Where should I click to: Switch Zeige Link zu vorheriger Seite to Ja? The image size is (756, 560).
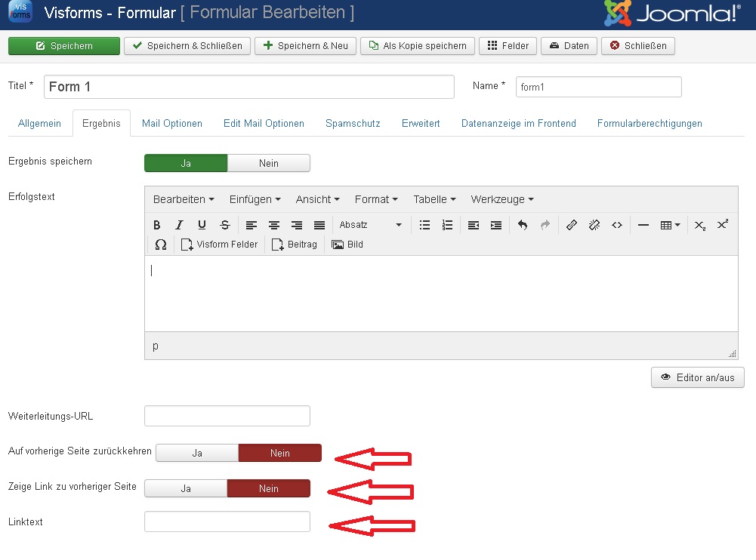click(185, 488)
